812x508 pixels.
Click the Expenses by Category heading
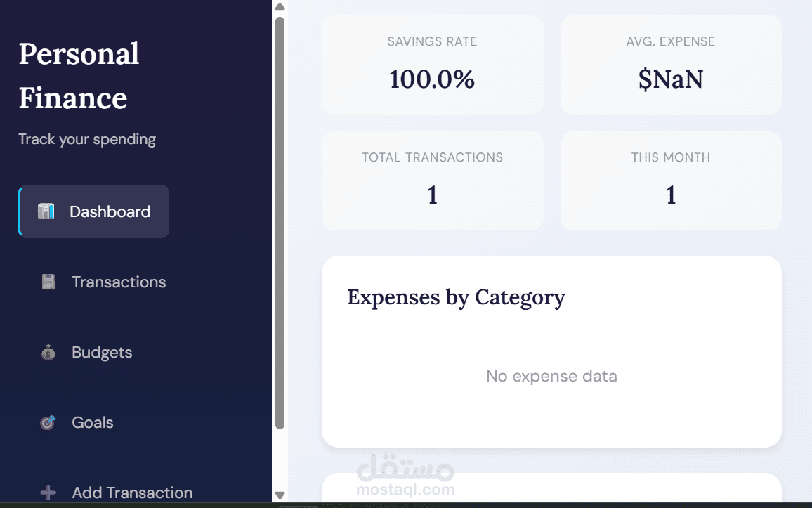click(456, 297)
